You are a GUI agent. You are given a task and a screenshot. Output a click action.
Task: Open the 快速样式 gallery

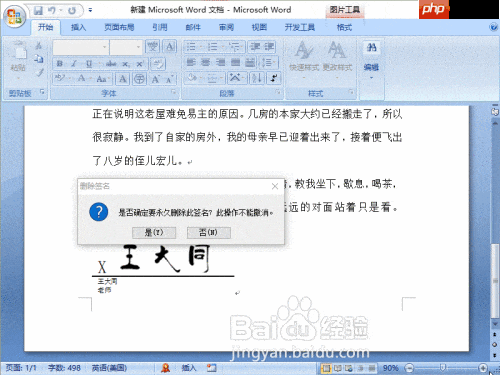(x=304, y=59)
